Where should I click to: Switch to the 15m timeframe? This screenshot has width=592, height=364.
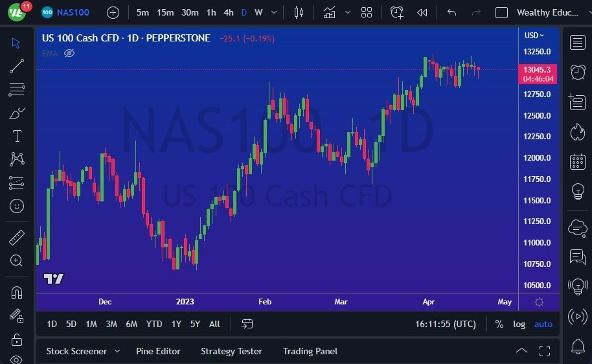[165, 12]
